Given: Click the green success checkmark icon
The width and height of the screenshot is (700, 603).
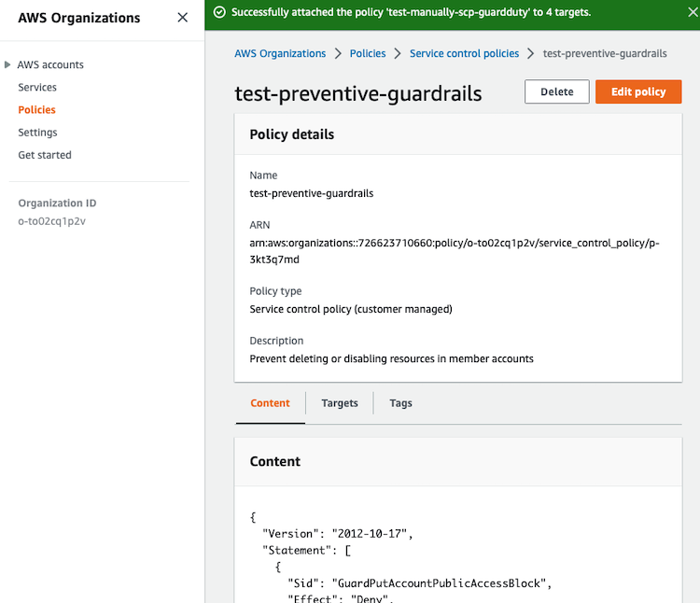Looking at the screenshot, I should pos(219,12).
